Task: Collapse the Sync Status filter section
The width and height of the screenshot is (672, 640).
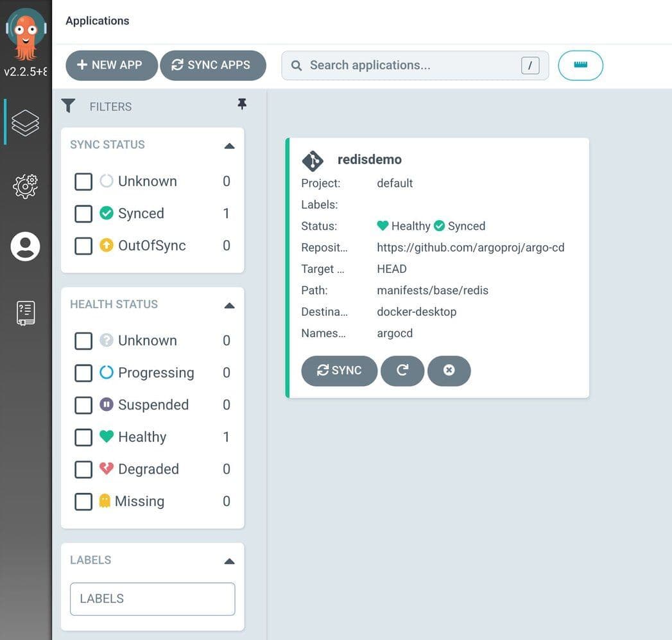Action: coord(229,146)
